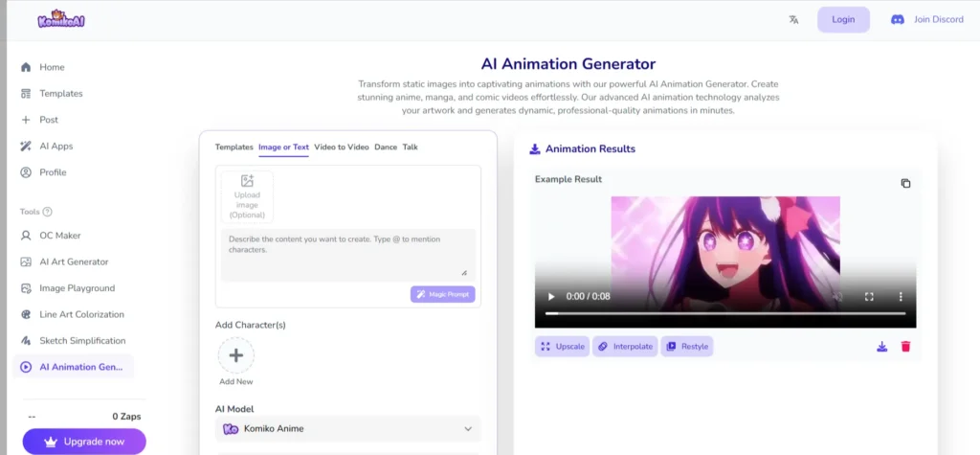Switch to the Talk tab
This screenshot has height=455, width=980.
coord(410,148)
